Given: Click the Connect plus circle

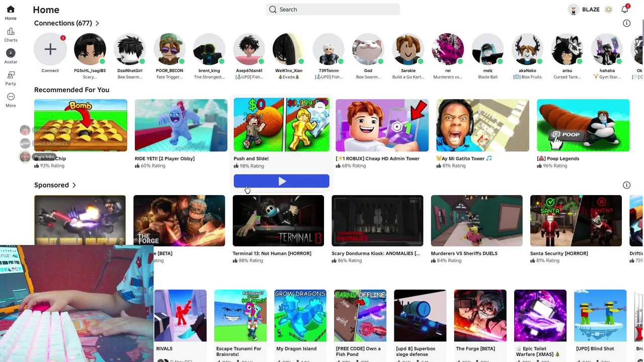Looking at the screenshot, I should click(x=50, y=49).
